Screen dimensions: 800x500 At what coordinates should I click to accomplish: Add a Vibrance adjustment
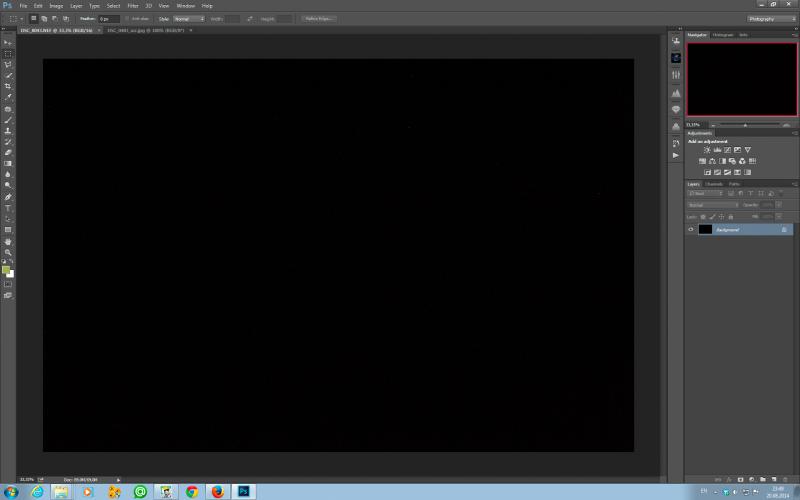click(x=747, y=150)
